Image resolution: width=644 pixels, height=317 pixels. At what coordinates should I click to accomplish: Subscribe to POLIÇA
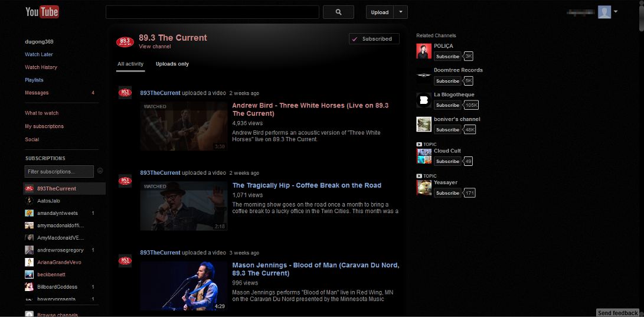pyautogui.click(x=447, y=56)
